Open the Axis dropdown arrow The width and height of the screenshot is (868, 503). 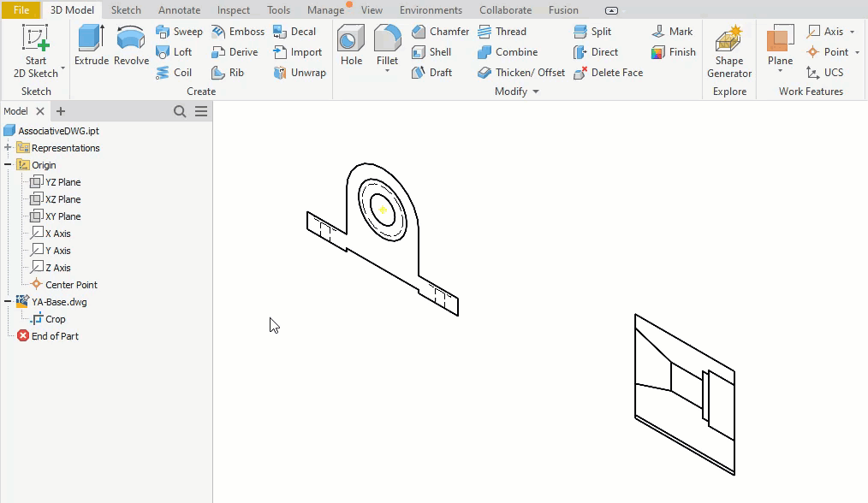[852, 33]
